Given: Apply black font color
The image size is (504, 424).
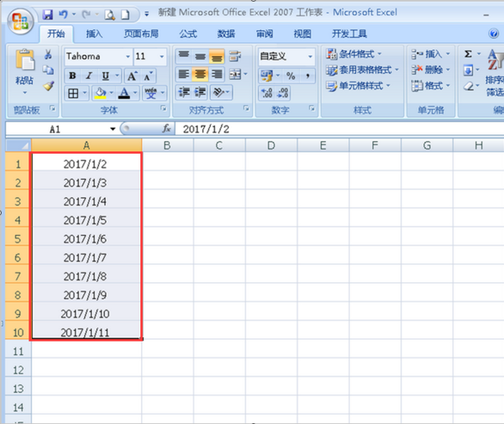Looking at the screenshot, I should click(x=124, y=93).
